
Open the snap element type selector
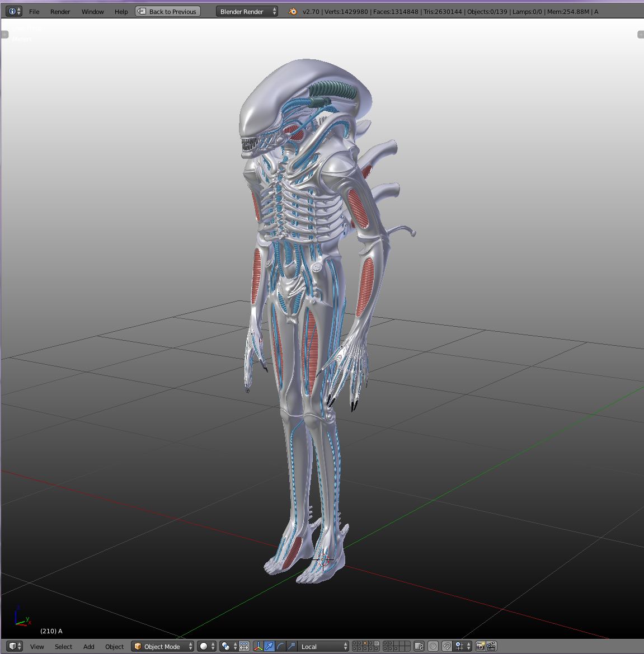click(x=463, y=646)
